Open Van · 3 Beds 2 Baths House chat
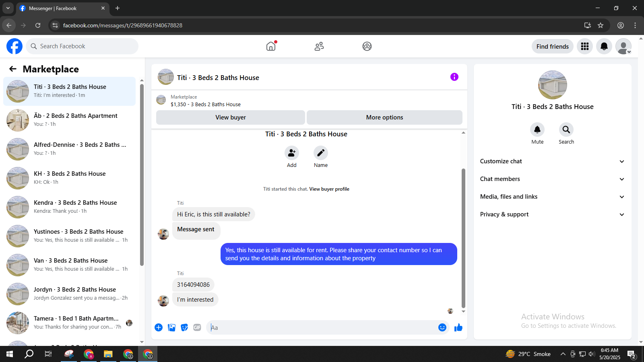The image size is (644, 362). pos(70,265)
